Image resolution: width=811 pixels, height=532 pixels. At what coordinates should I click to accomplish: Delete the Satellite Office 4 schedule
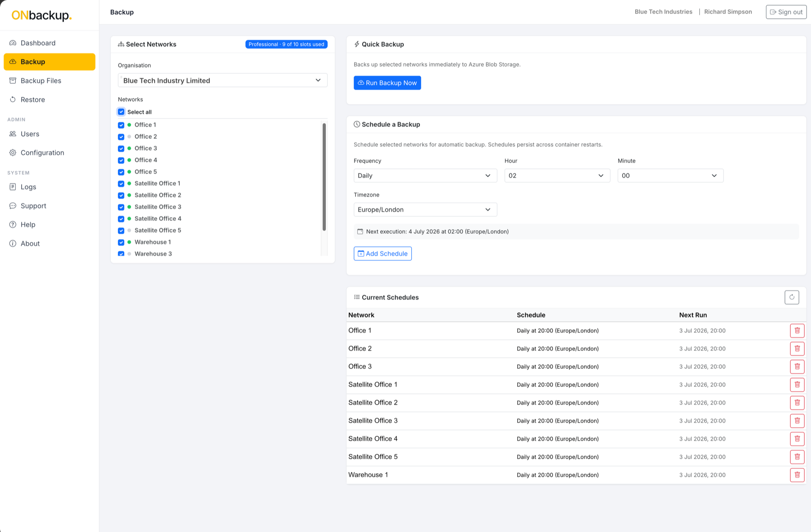click(797, 439)
